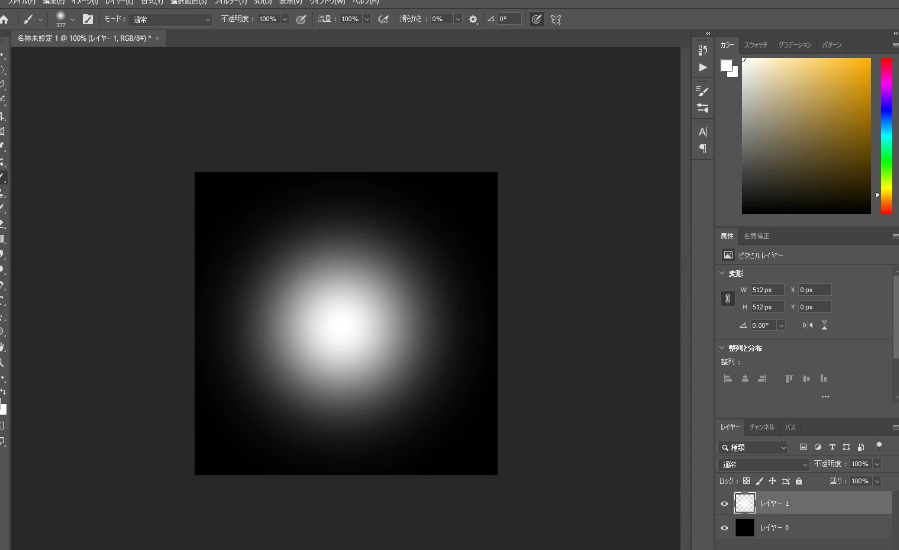Switch to the パターン tab

pyautogui.click(x=832, y=45)
